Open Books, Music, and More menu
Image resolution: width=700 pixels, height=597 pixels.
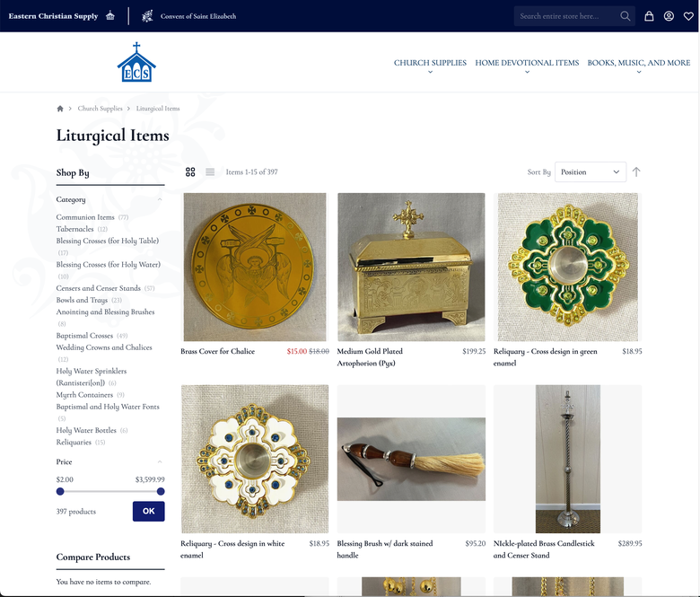[x=639, y=63]
